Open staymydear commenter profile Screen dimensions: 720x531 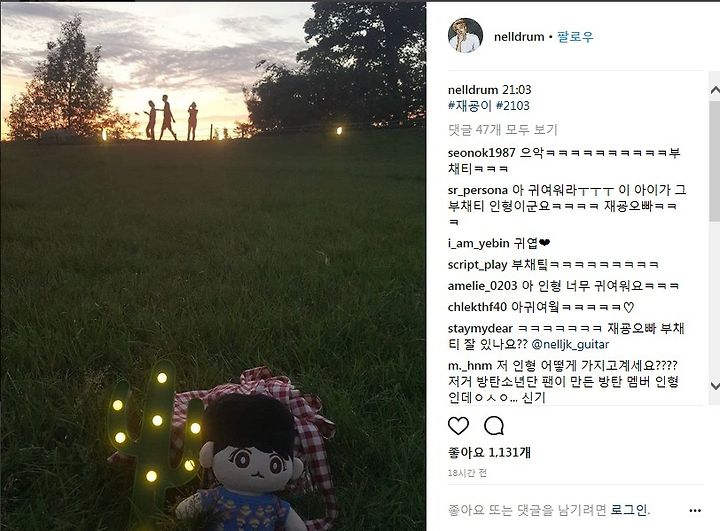pos(480,328)
